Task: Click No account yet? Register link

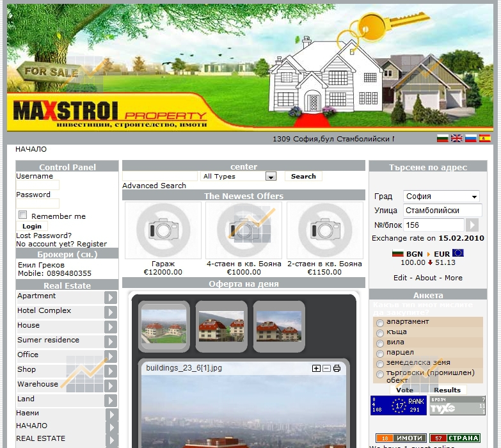Action: [x=61, y=244]
